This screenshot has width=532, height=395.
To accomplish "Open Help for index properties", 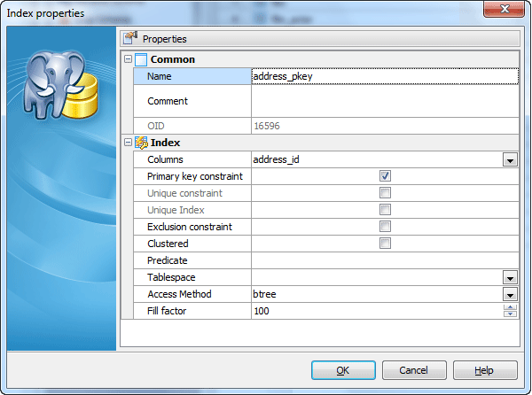I will [485, 369].
